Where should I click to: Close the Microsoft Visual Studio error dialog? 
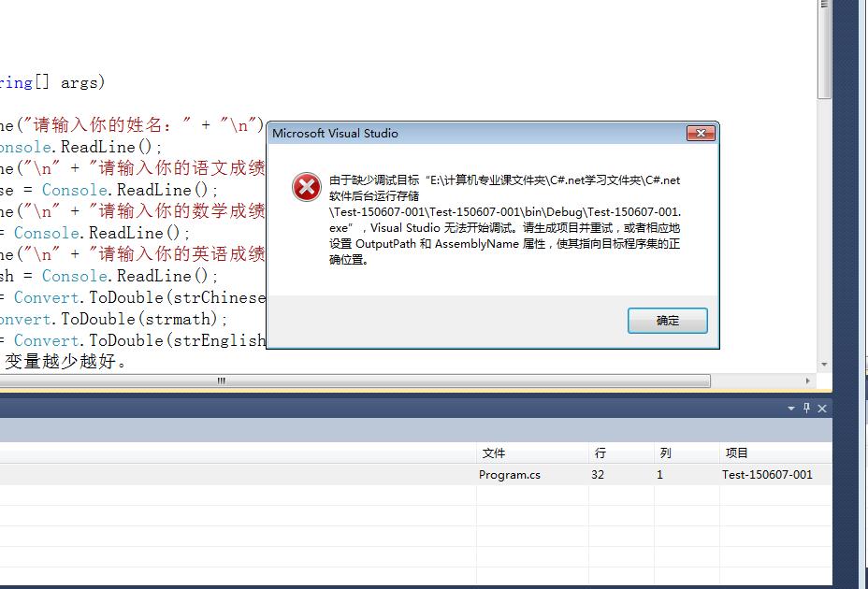[x=701, y=134]
